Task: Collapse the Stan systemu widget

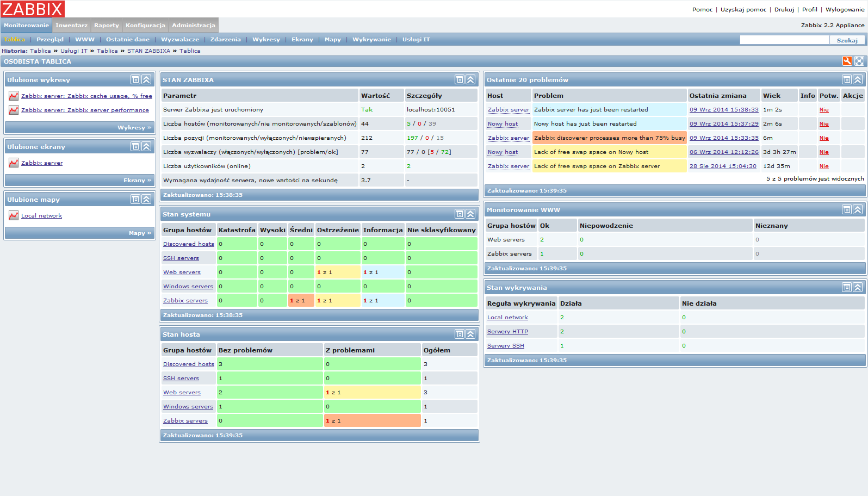Action: [x=470, y=214]
